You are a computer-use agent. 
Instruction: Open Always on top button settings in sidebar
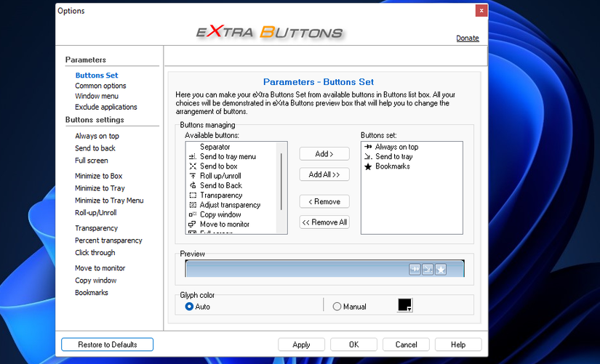[x=97, y=136]
